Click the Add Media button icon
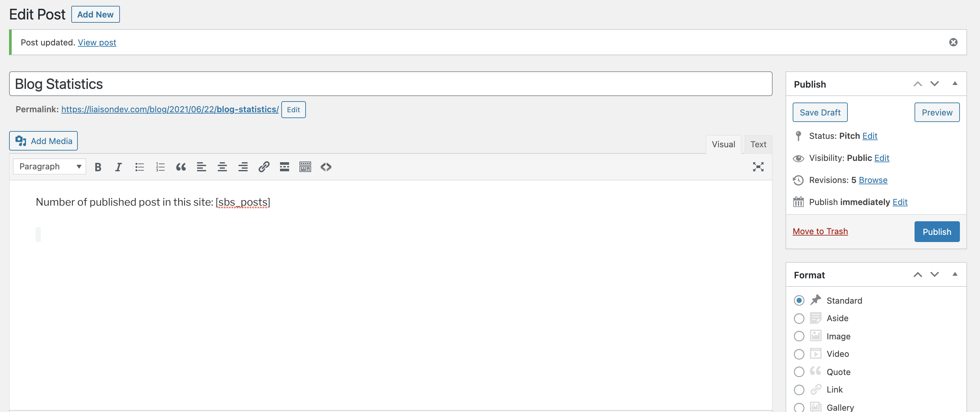 coord(21,141)
